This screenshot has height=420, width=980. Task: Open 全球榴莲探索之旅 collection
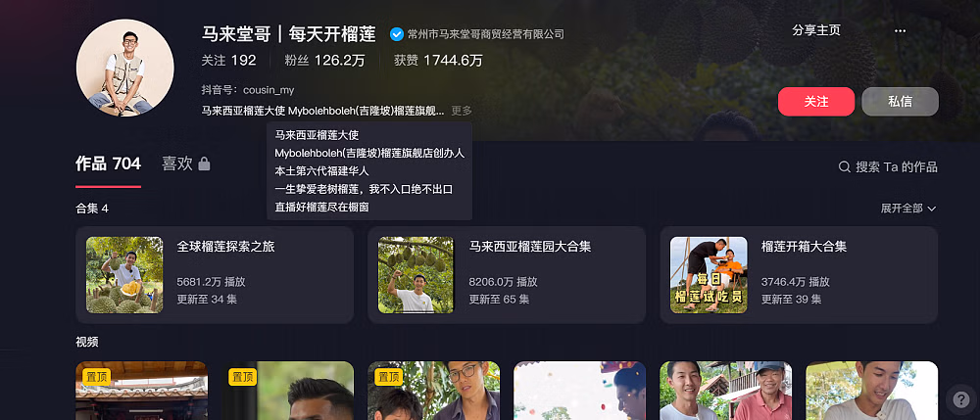[x=215, y=275]
